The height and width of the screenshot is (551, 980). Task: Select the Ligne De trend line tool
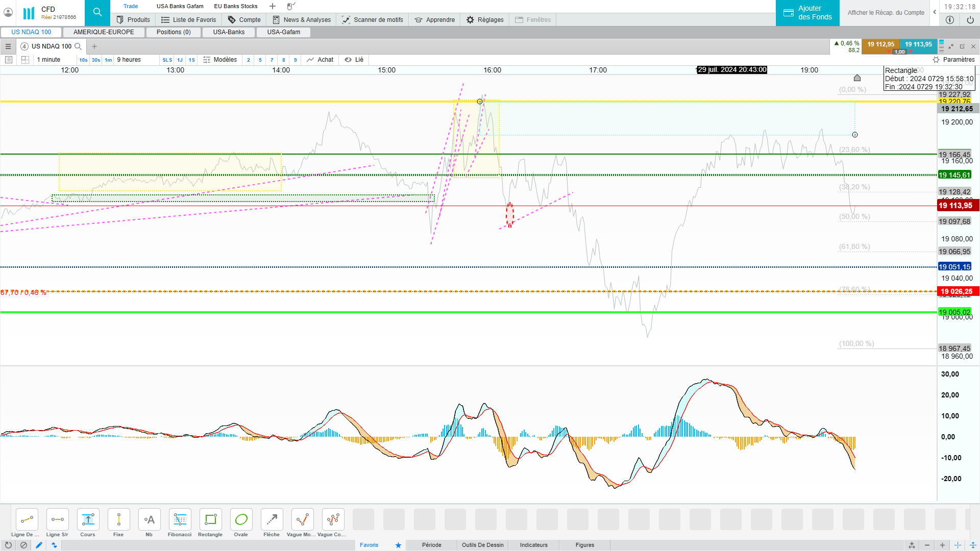27,520
